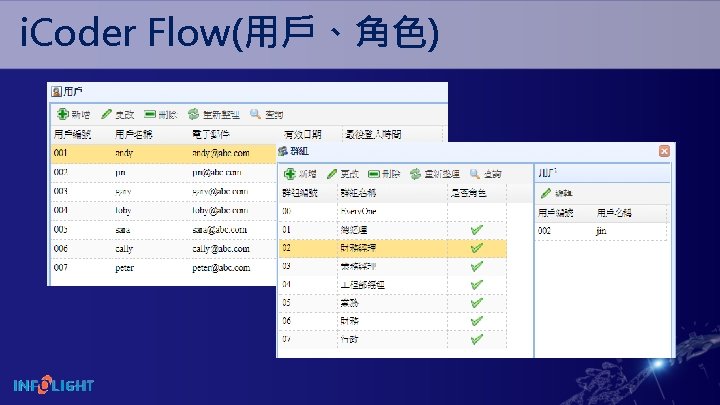The width and height of the screenshot is (720, 405).
Task: Select user row 004 'toby'
Action: click(x=163, y=210)
